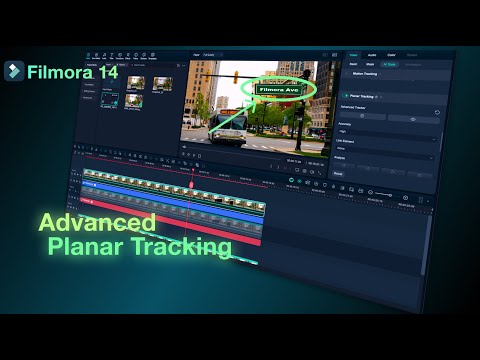Switch to the Speed properties tab

412,55
